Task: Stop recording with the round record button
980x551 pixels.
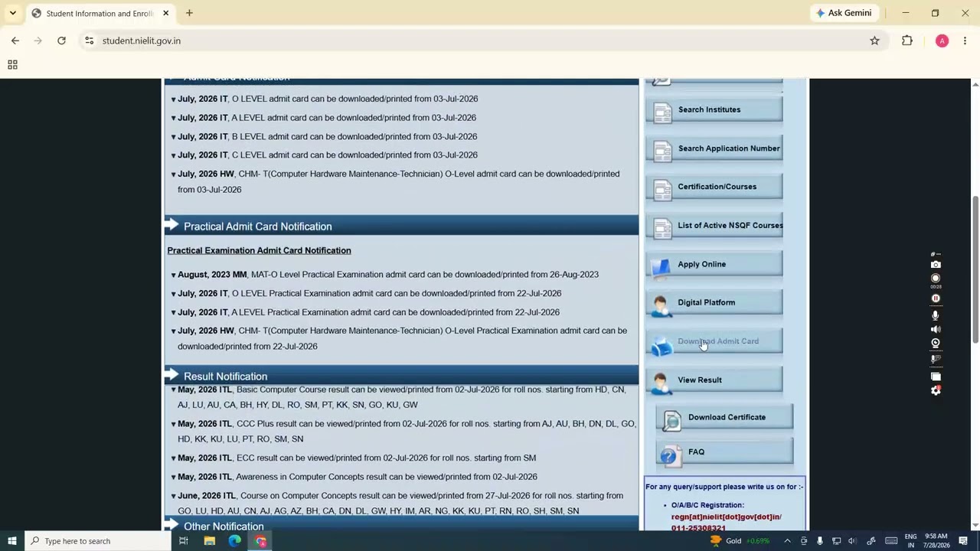Action: click(936, 279)
